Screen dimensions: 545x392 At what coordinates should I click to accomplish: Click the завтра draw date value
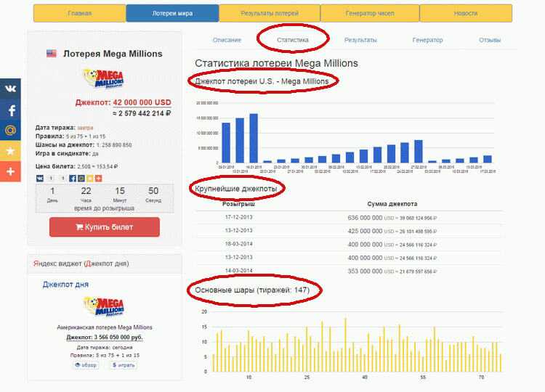click(x=85, y=128)
